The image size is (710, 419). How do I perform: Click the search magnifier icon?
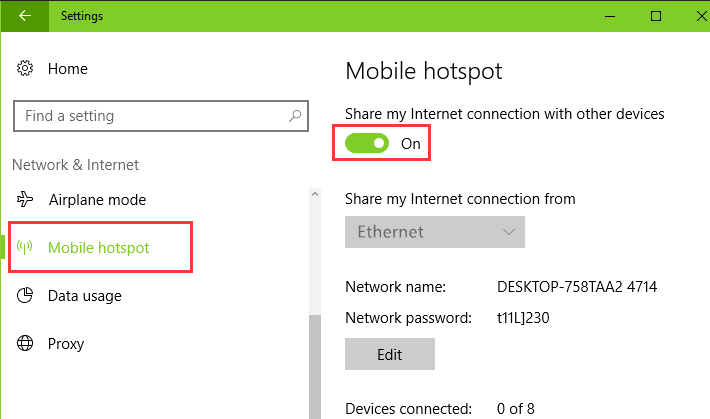point(295,116)
